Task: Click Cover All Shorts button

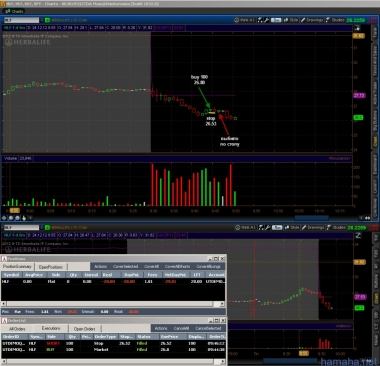Action: pos(177,266)
